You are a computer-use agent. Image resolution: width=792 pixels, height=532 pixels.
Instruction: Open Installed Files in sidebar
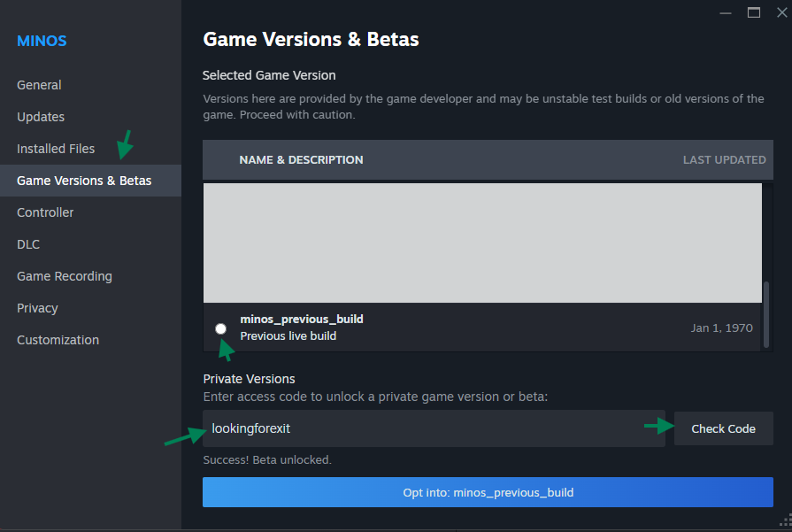click(56, 149)
